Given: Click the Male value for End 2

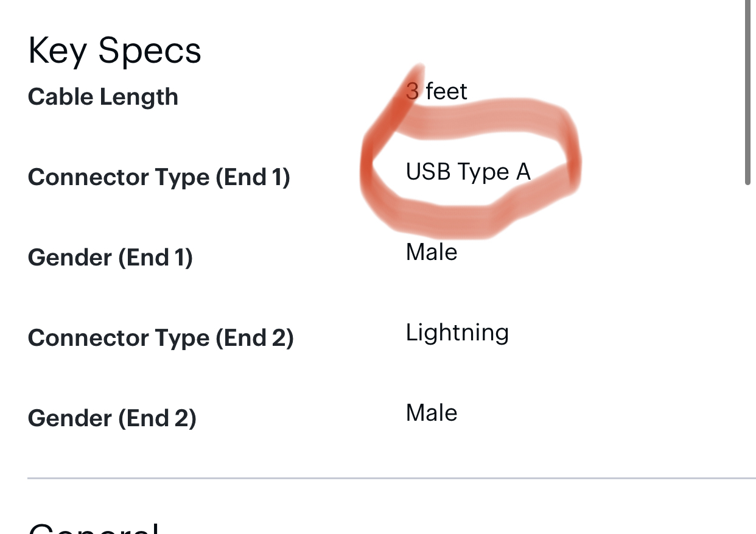Looking at the screenshot, I should point(432,413).
